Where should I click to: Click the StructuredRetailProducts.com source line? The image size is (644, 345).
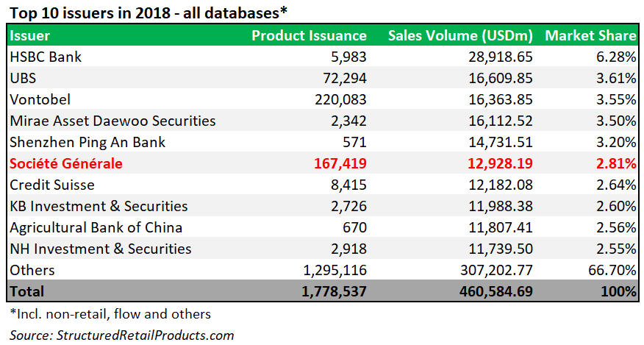tap(122, 335)
